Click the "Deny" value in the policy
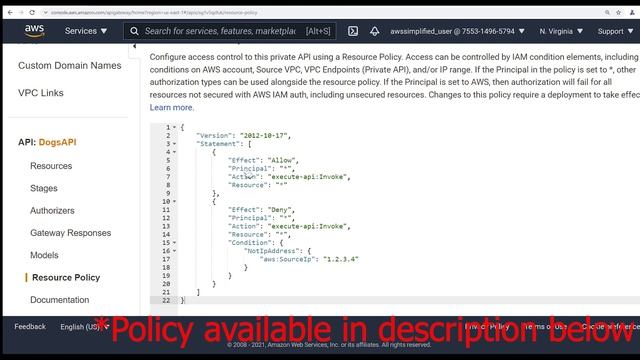This screenshot has width=640, height=360. click(x=280, y=210)
